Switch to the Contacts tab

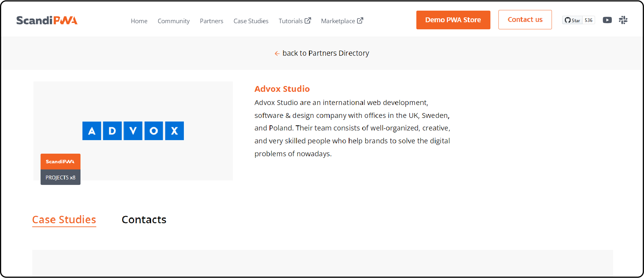tap(144, 220)
